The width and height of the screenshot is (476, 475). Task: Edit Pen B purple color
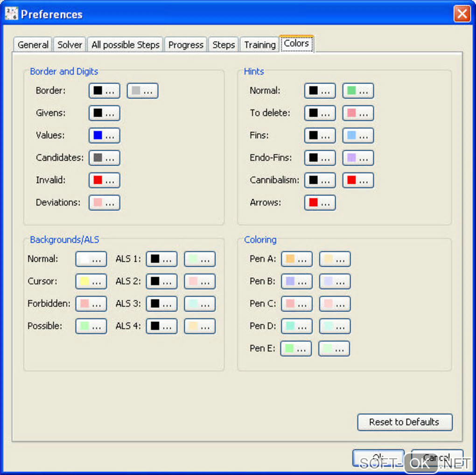point(297,281)
